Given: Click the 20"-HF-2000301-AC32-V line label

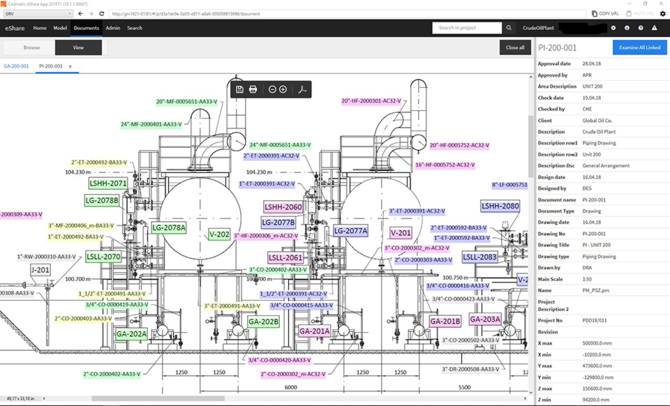Looking at the screenshot, I should [371, 101].
